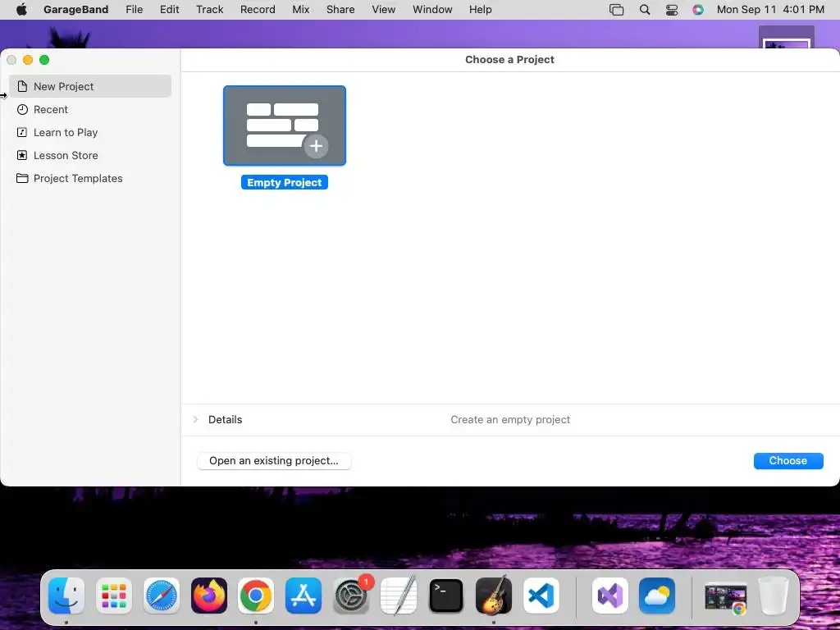Click the Learn to Play music note icon

[x=22, y=132]
